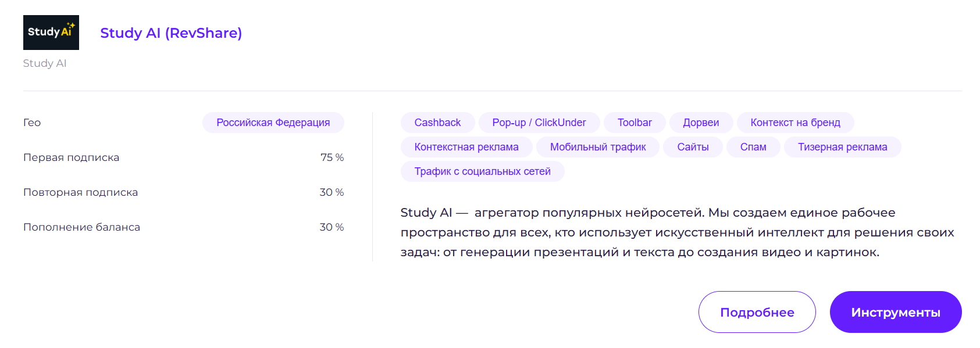Click the Инструменты button
The image size is (980, 348).
point(895,312)
